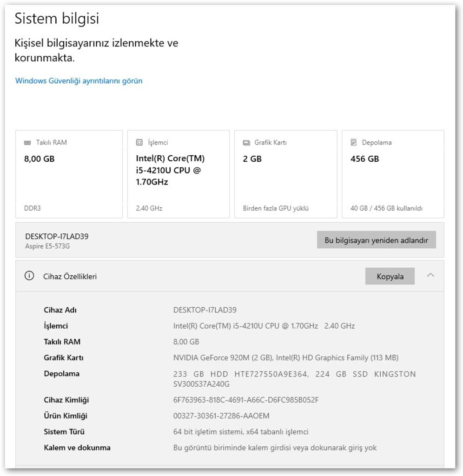Click the DDR3 label in RAM card

pos(32,208)
